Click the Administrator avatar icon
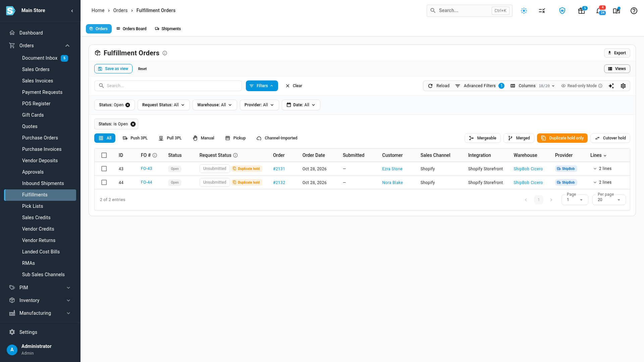Image resolution: width=644 pixels, height=362 pixels. click(12, 350)
